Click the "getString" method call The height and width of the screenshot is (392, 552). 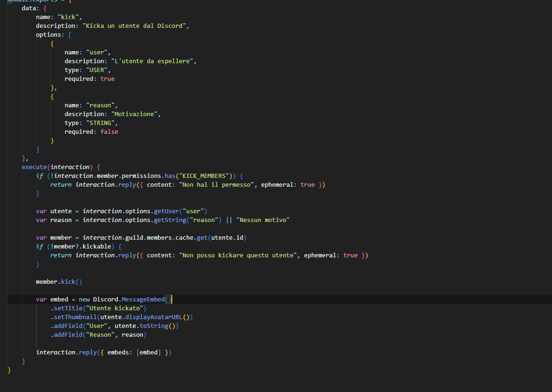coord(170,220)
